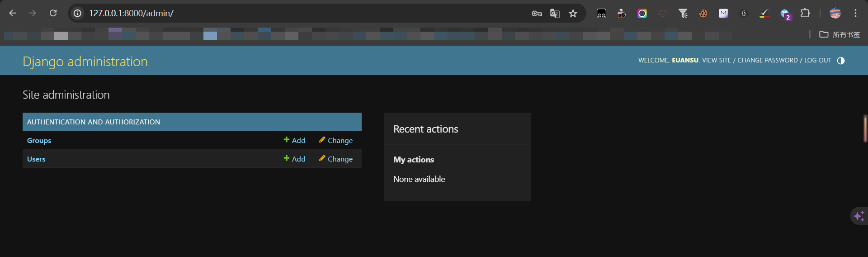Screen dimensions: 868x257
Task: Add a new Group
Action: pos(294,141)
